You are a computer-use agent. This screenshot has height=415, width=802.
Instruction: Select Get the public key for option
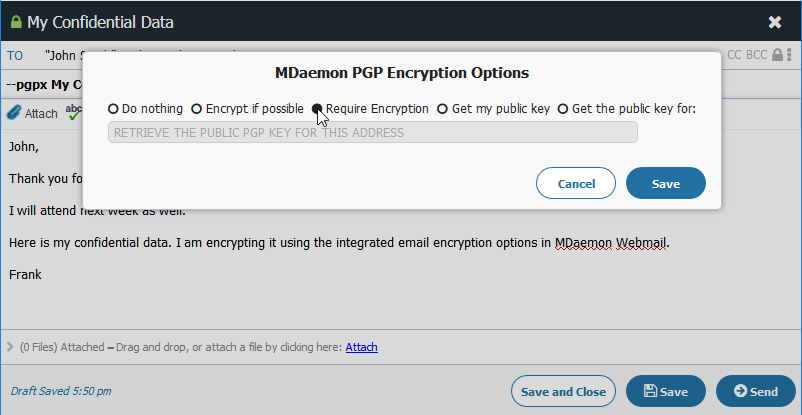563,109
